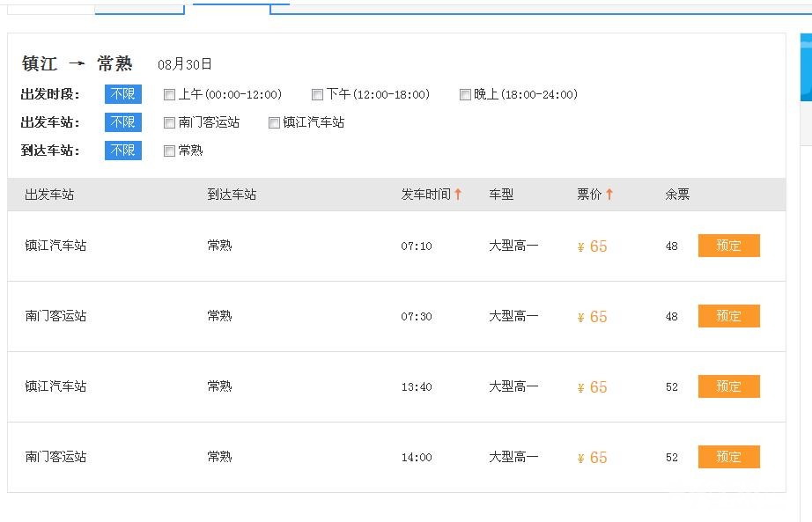Click the 余票 column header
This screenshot has height=522, width=812.
pyautogui.click(x=677, y=195)
